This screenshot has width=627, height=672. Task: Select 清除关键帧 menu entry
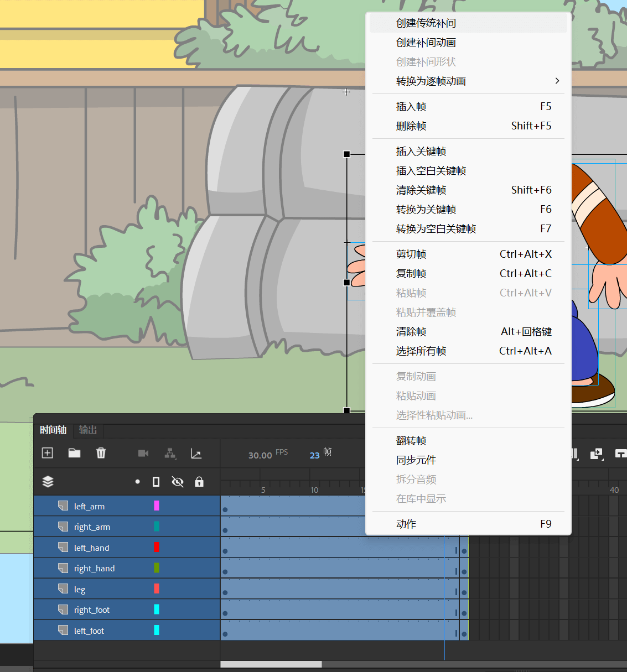point(468,190)
